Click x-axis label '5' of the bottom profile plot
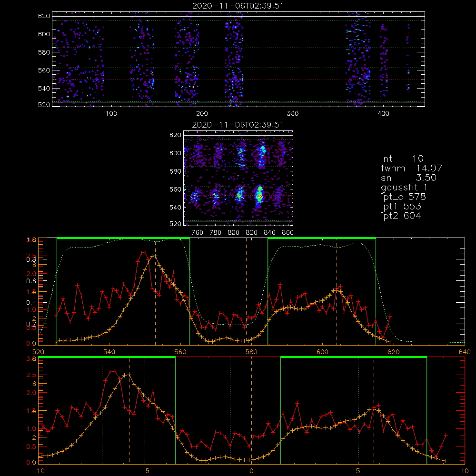 point(358,471)
